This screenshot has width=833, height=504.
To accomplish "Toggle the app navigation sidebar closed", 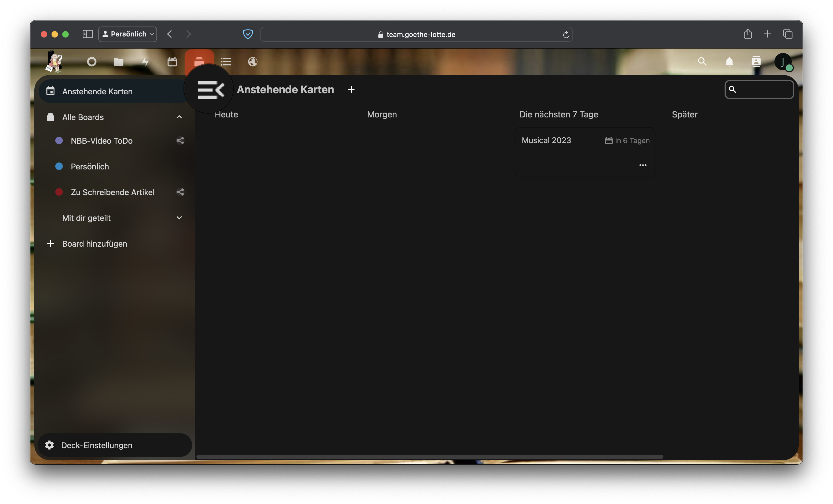I will 210,90.
